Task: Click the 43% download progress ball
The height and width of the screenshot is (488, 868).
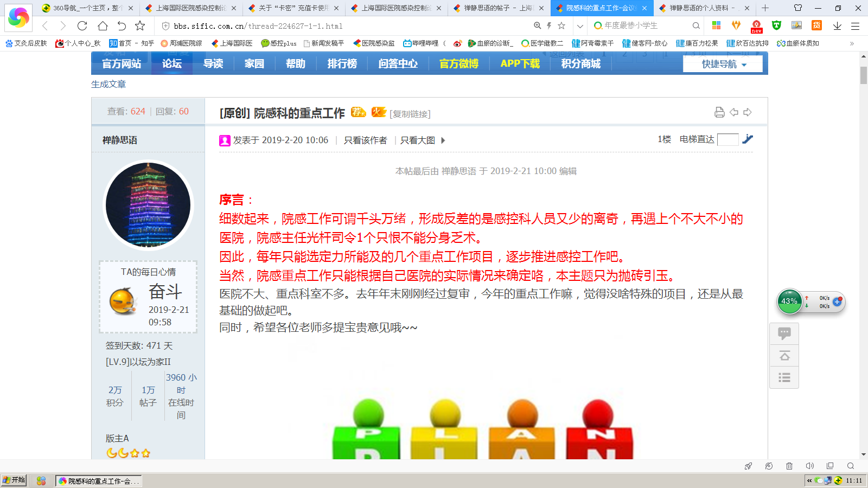Action: click(789, 302)
